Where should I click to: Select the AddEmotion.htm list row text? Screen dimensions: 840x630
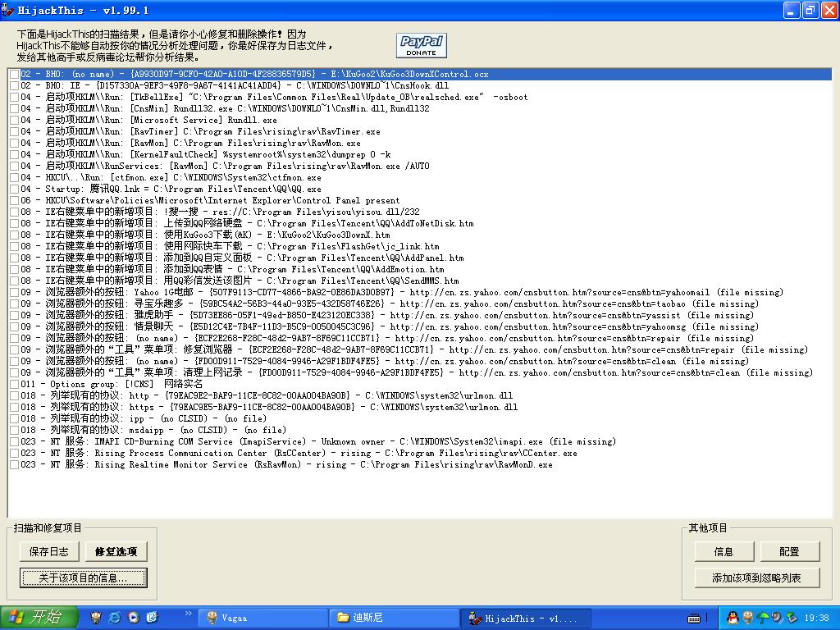[232, 269]
